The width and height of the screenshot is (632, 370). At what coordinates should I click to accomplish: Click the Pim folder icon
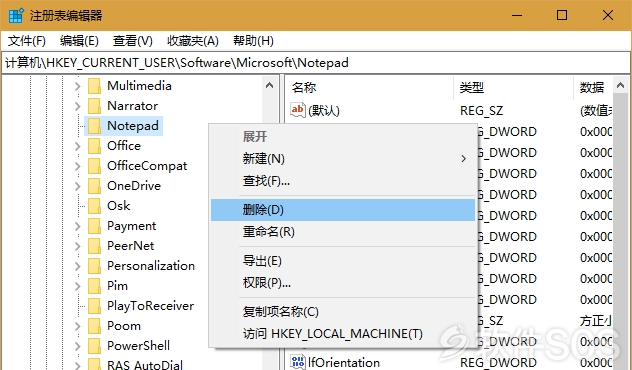pyautogui.click(x=94, y=286)
